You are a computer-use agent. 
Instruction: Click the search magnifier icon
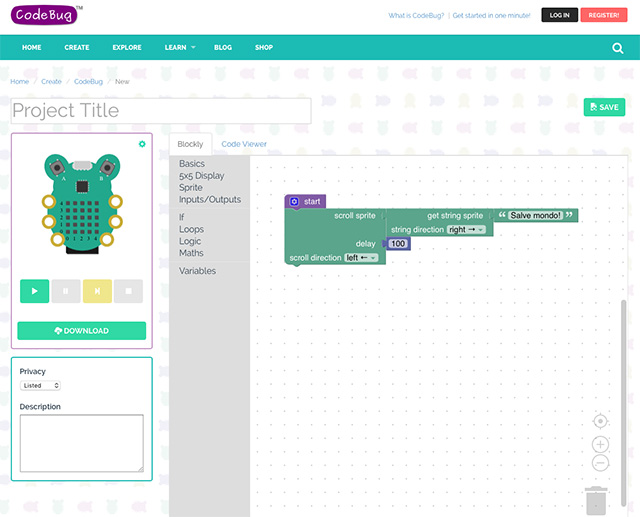tap(617, 48)
